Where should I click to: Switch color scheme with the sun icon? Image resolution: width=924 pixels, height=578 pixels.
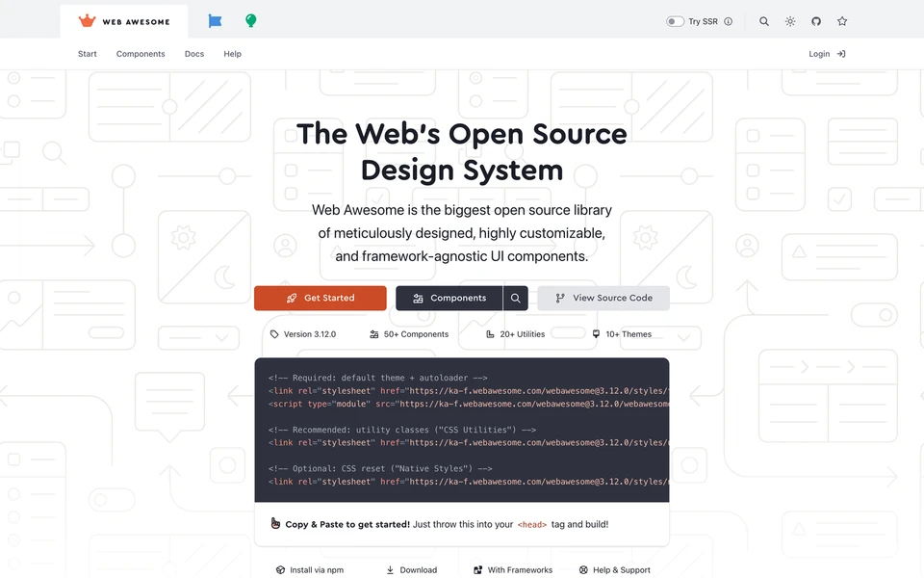click(x=790, y=21)
